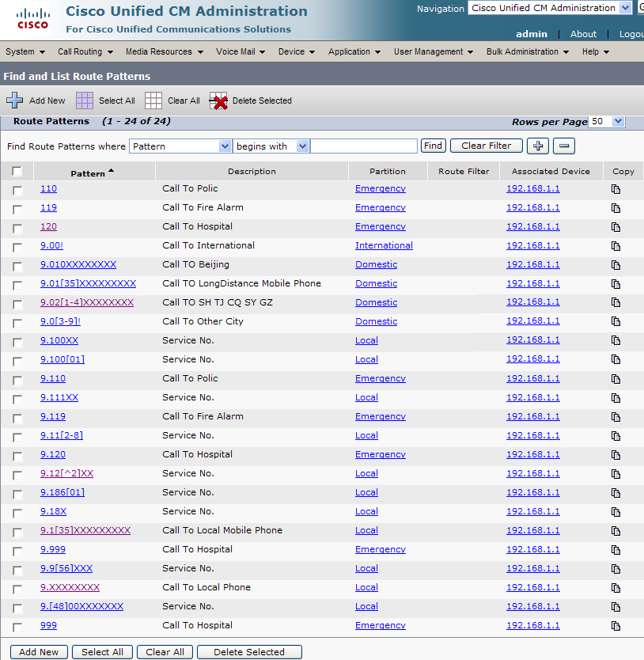The height and width of the screenshot is (660, 644).
Task: Open the About link
Action: tap(583, 34)
